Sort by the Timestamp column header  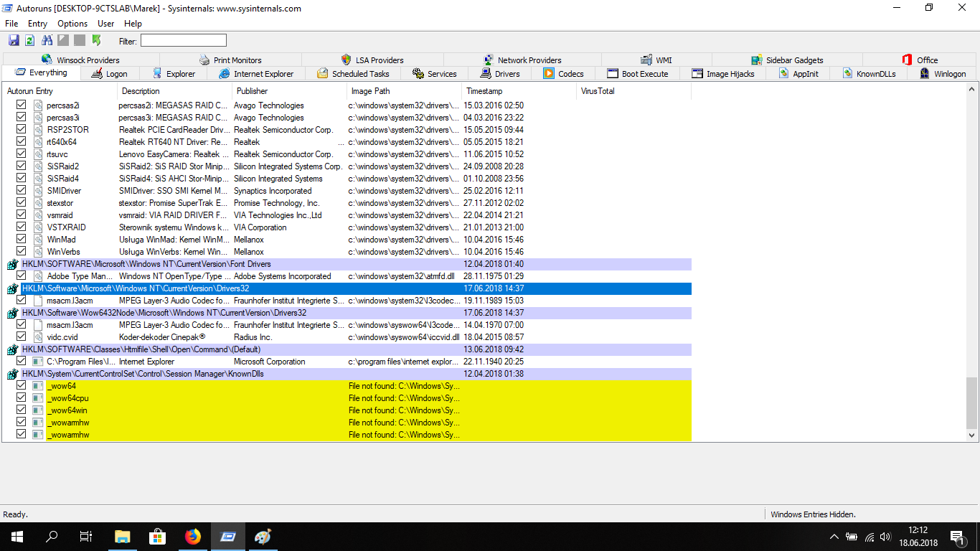[519, 91]
